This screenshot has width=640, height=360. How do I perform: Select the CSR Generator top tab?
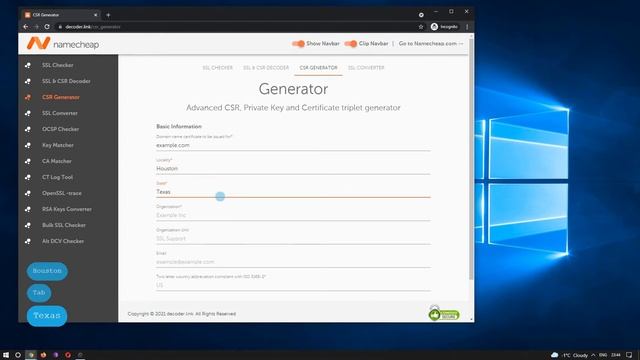click(318, 68)
